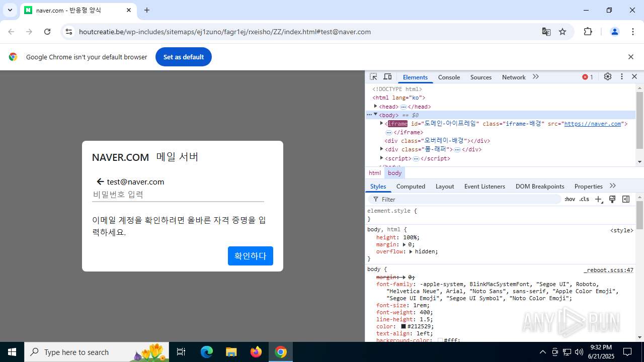Viewport: 644px width, 362px height.
Task: Open the Extensions puzzle icon
Action: click(x=588, y=32)
